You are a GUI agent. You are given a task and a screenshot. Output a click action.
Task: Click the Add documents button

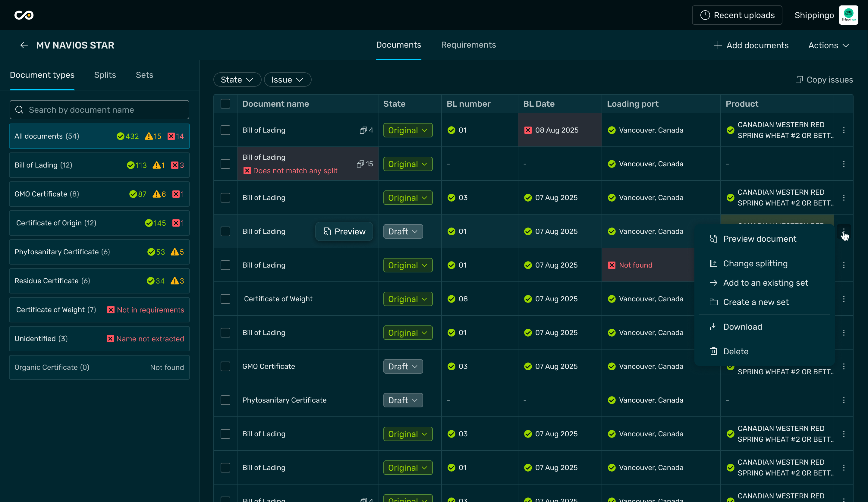751,45
